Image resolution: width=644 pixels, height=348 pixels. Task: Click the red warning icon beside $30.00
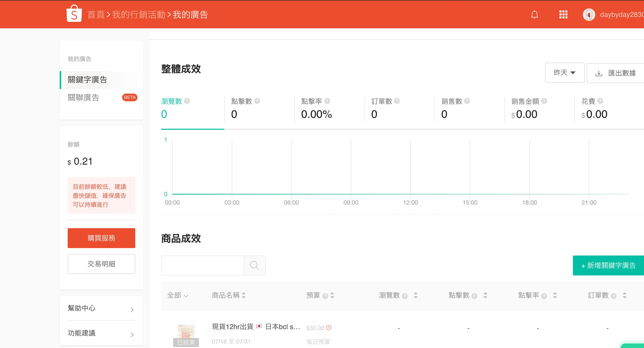tap(329, 328)
